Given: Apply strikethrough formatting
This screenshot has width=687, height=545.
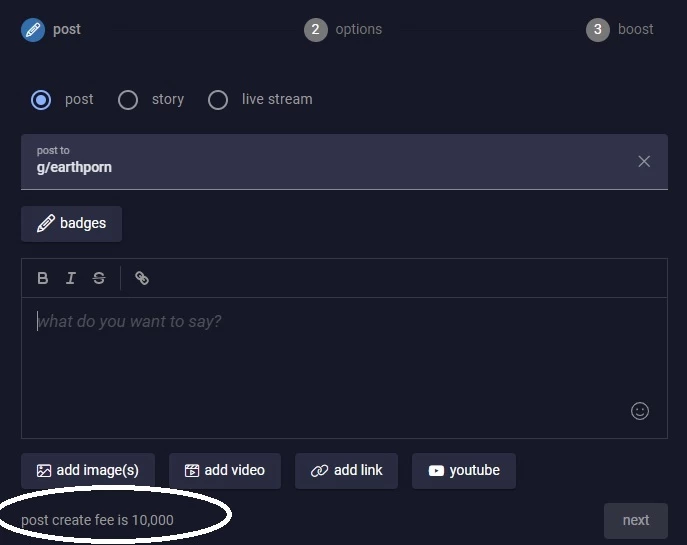Looking at the screenshot, I should pos(99,278).
